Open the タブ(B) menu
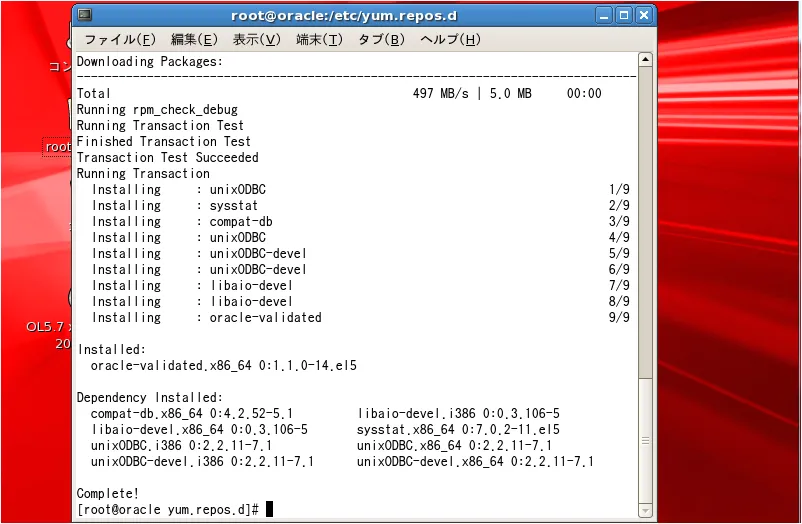This screenshot has width=802, height=524. tap(381, 39)
